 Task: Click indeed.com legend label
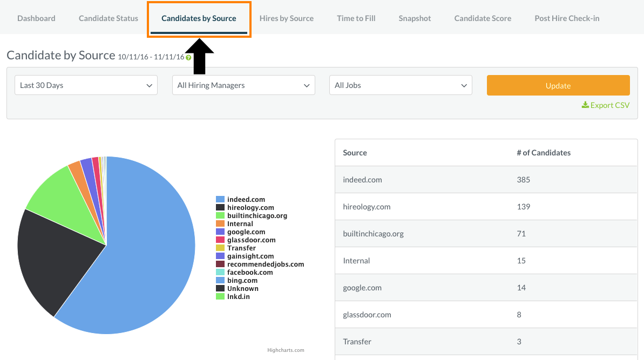[x=246, y=200]
